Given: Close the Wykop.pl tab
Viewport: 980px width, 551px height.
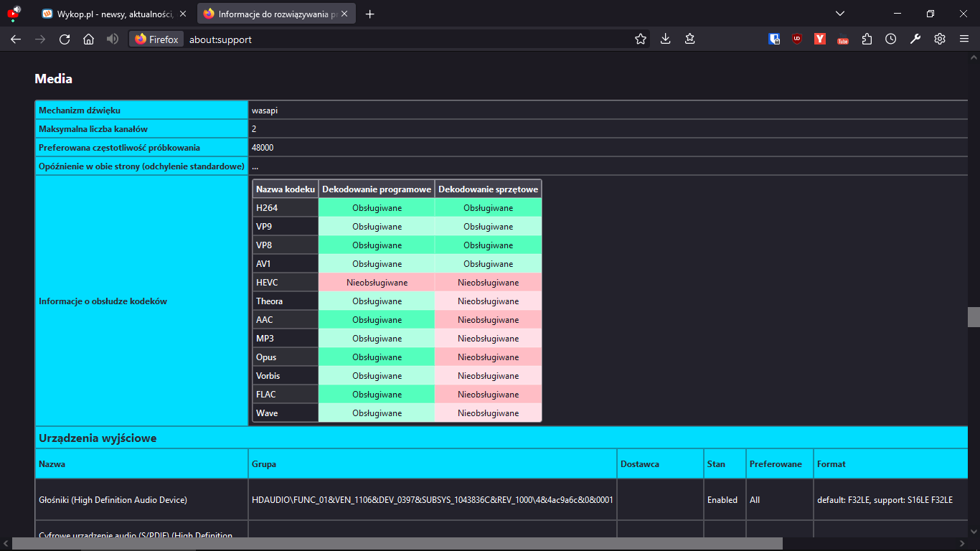Looking at the screenshot, I should click(x=183, y=14).
